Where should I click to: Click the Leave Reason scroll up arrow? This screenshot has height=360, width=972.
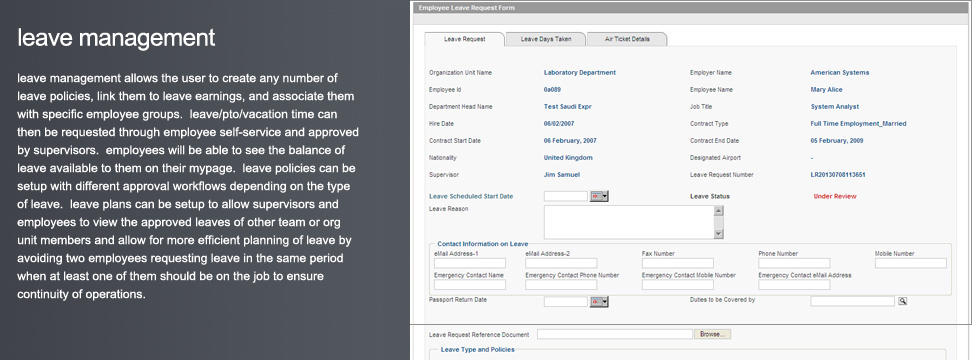(718, 211)
